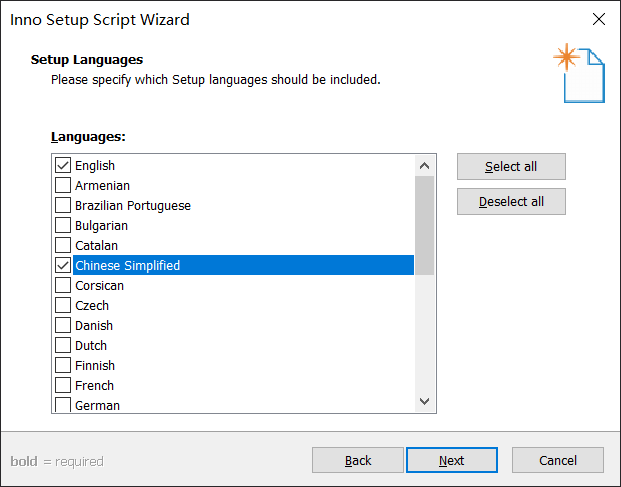Select the Catalan row text

coord(97,245)
